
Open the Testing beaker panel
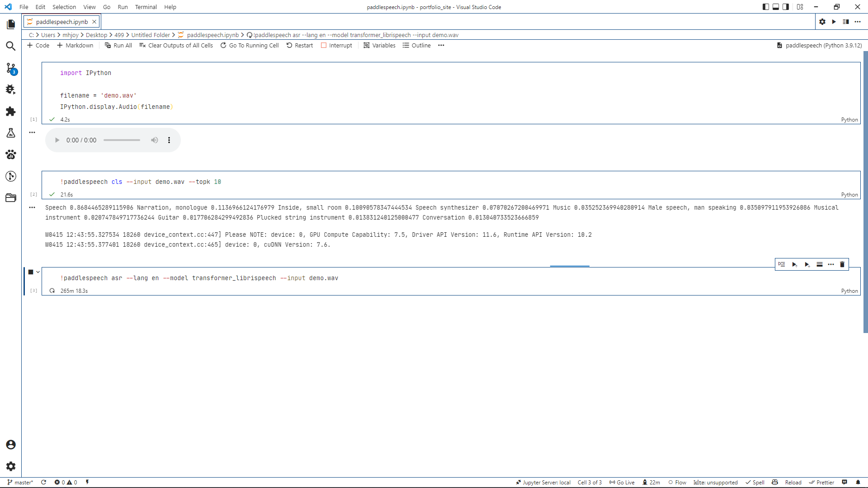tap(10, 133)
